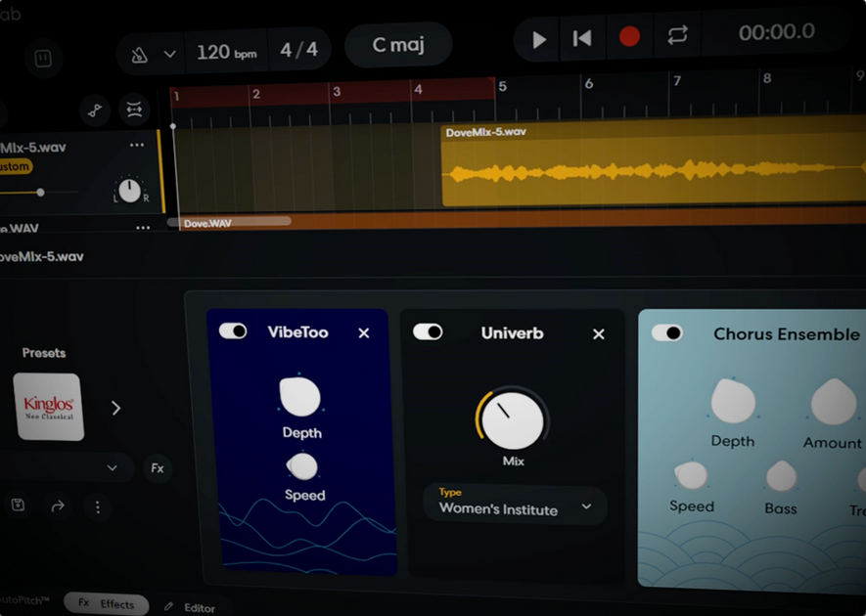Viewport: 866px width, 616px height.
Task: Open the presets selection dropdown
Action: 111,467
